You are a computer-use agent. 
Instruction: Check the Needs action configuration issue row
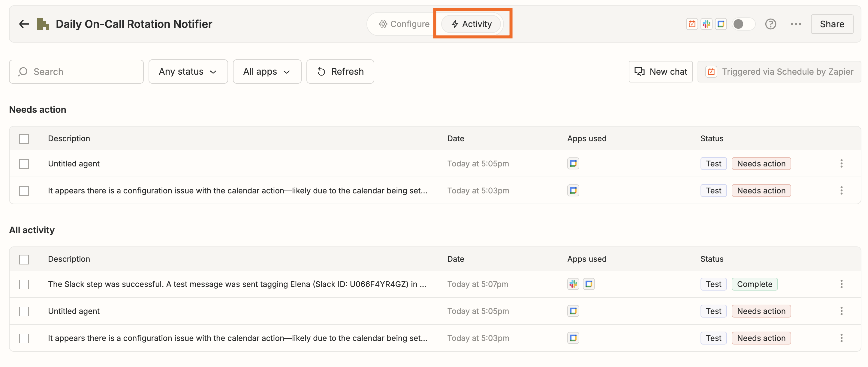click(x=24, y=191)
